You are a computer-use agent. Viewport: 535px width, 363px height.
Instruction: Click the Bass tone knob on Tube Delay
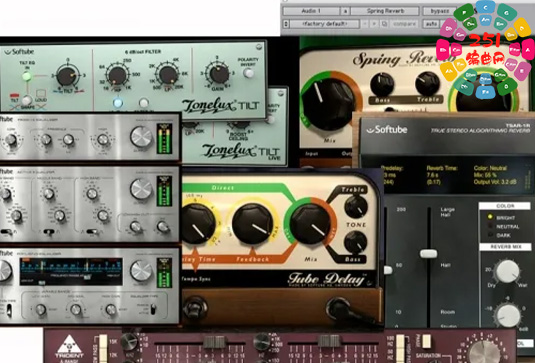(355, 242)
